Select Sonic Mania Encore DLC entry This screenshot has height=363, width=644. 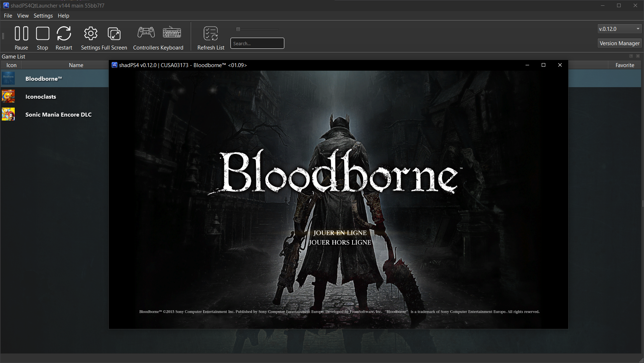(58, 114)
